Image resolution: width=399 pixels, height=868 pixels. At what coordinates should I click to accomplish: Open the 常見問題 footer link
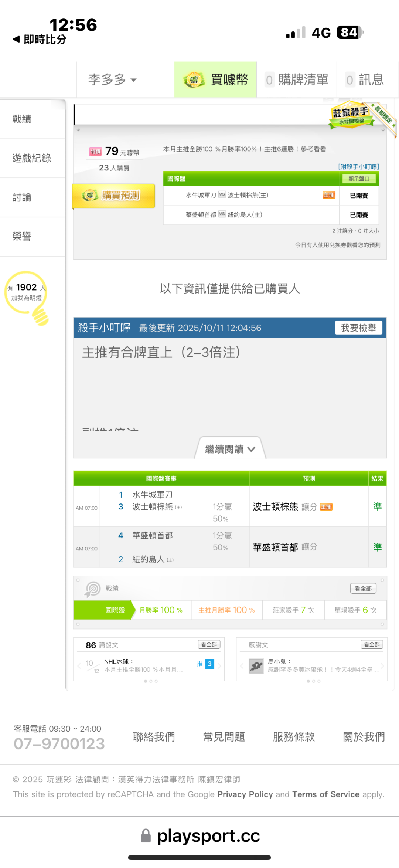pyautogui.click(x=224, y=737)
